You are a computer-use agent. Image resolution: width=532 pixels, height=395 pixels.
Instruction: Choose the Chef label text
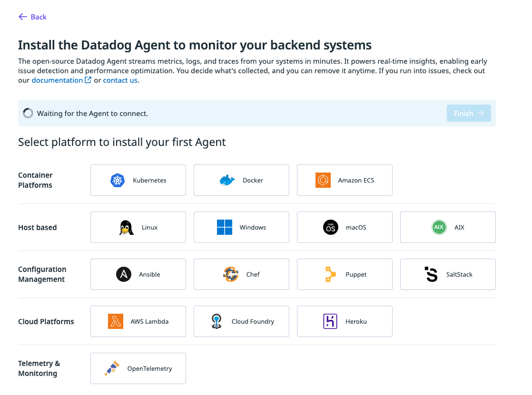point(253,275)
